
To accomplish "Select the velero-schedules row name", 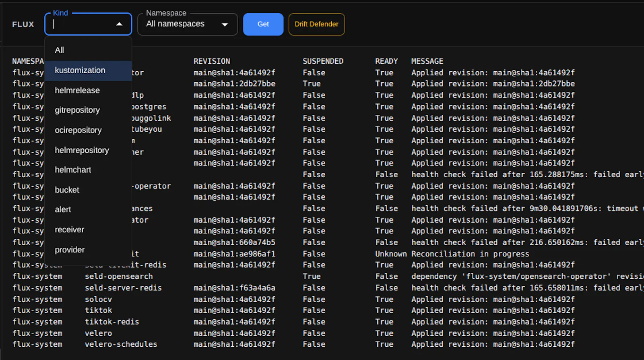I will [x=121, y=345].
